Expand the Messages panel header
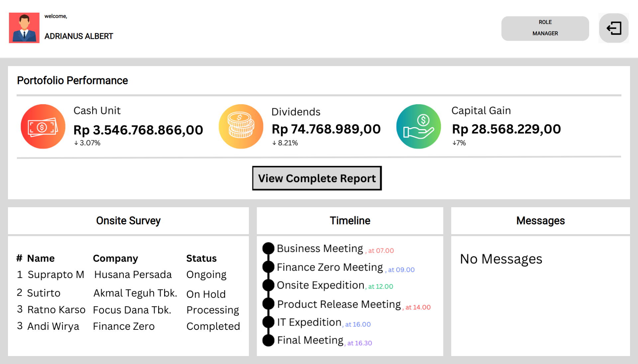Screen dimensions: 638x364 (540, 221)
